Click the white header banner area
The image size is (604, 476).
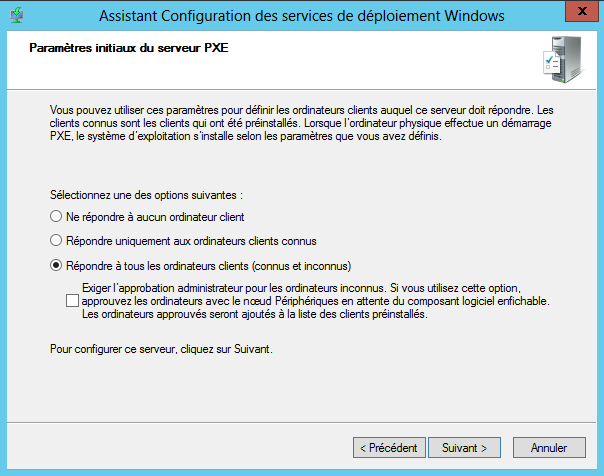tap(302, 60)
